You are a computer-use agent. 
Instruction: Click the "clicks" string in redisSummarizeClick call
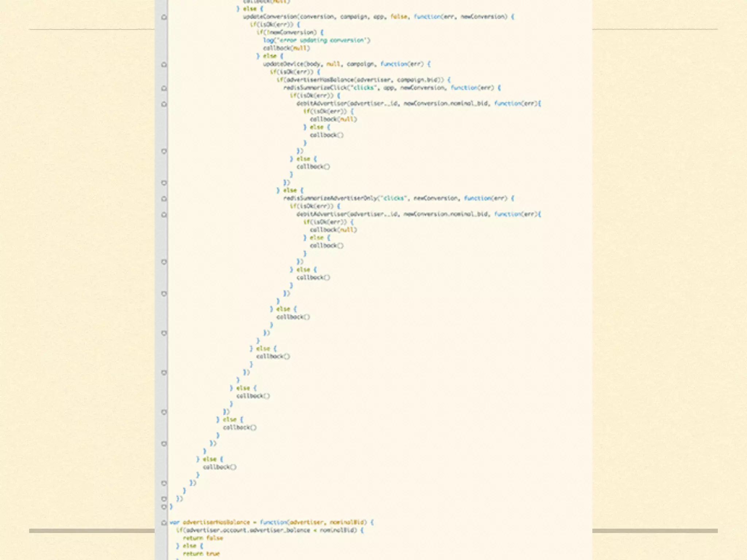(364, 88)
